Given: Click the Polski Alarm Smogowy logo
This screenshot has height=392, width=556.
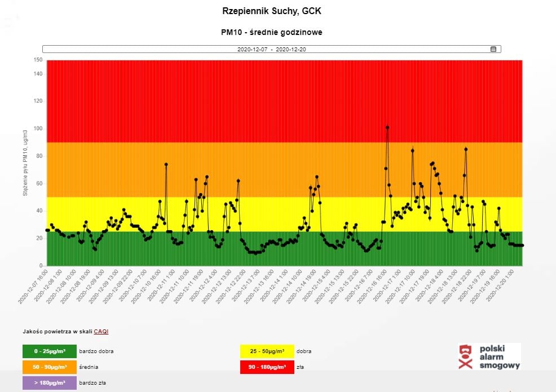Looking at the screenshot, I should [489, 357].
